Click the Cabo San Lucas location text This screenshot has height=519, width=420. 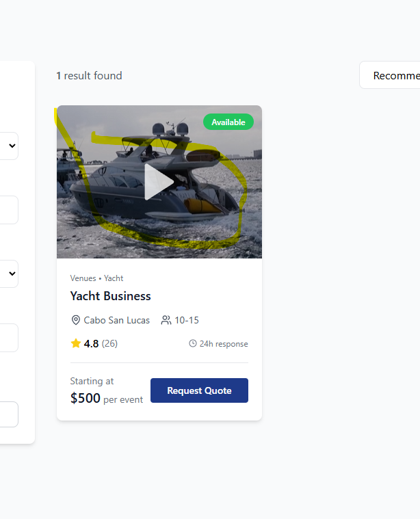(116, 320)
